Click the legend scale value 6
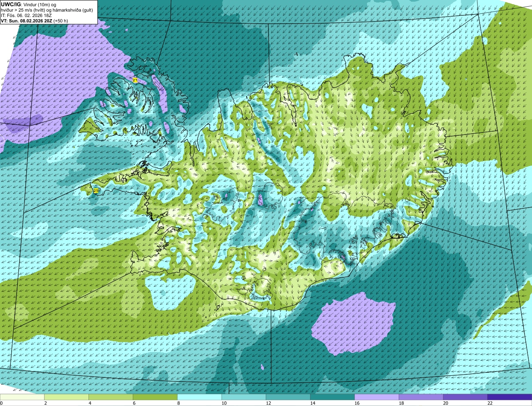Viewport: 532px width, 406px height. pyautogui.click(x=134, y=403)
